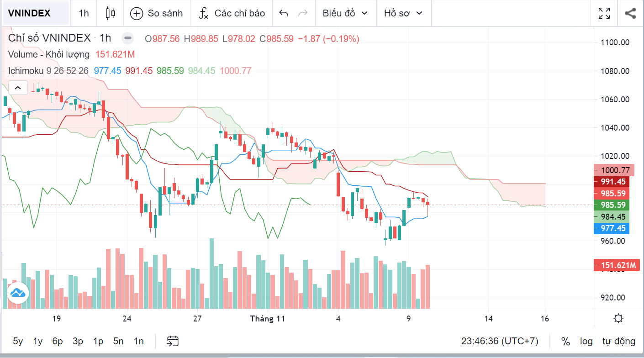Click the 16 date label on the time axis
The image size is (644, 358).
[545, 319]
